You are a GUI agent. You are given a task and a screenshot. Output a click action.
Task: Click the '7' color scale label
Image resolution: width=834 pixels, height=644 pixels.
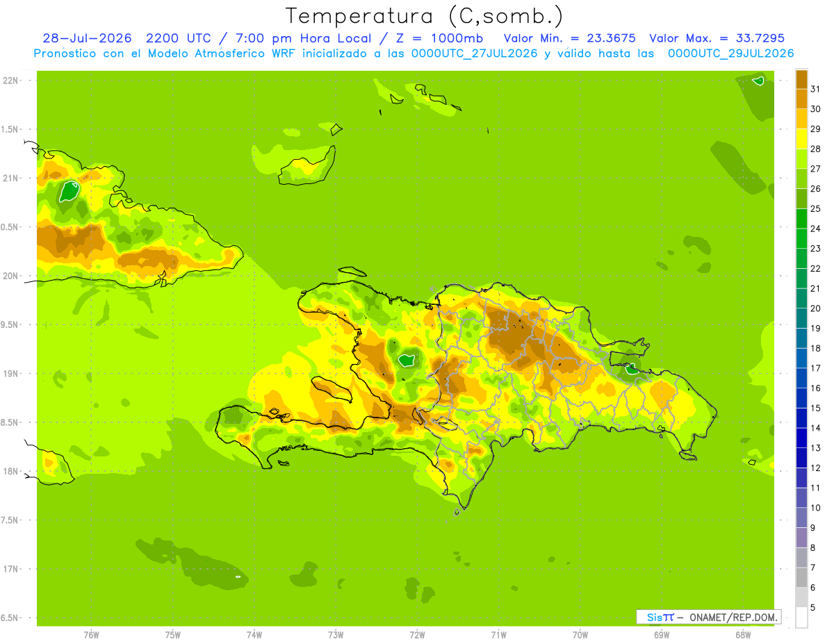(x=813, y=568)
